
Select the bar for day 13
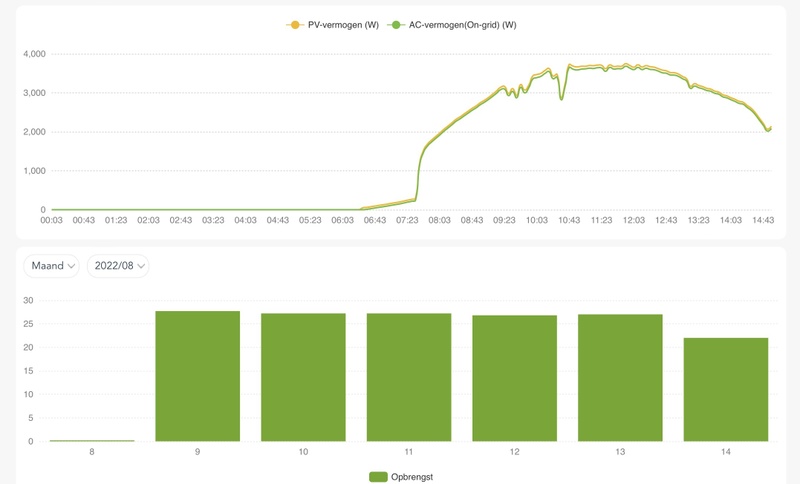[620, 377]
